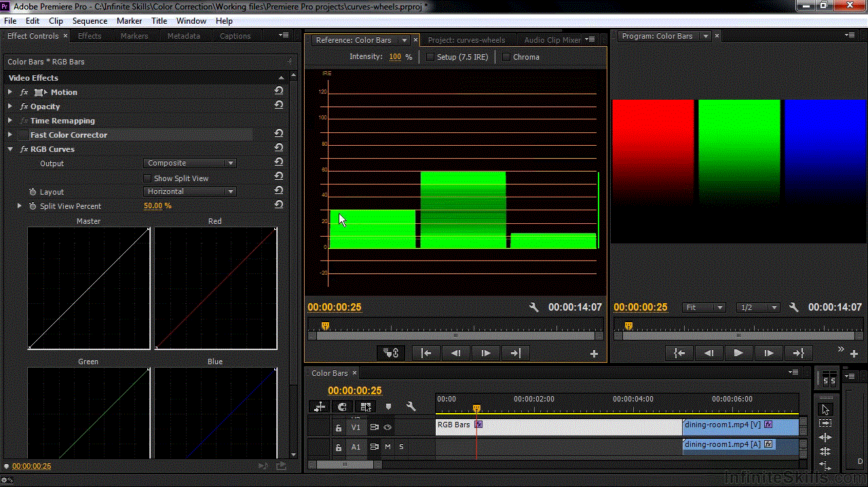The height and width of the screenshot is (487, 868).
Task: Step back one frame in Program monitor
Action: pyautogui.click(x=709, y=353)
